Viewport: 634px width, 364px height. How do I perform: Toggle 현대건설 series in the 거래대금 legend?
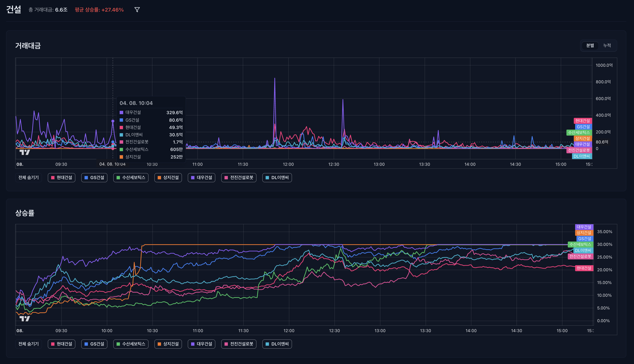pyautogui.click(x=62, y=178)
